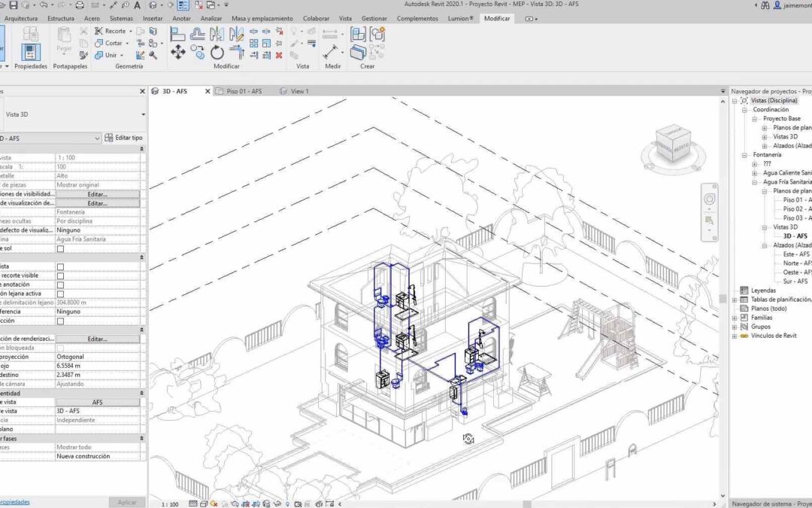Switch to the 'Piso 01 - AFS' view tab
The image size is (812, 508).
click(x=244, y=91)
